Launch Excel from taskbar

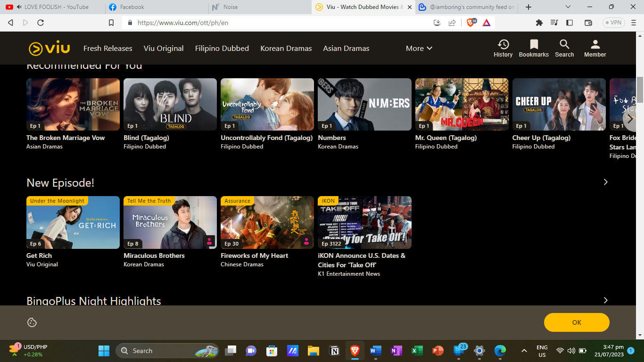click(x=417, y=351)
